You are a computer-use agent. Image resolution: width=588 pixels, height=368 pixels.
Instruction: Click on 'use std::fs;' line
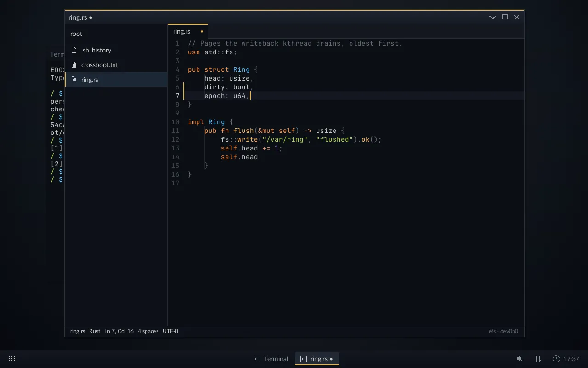212,52
